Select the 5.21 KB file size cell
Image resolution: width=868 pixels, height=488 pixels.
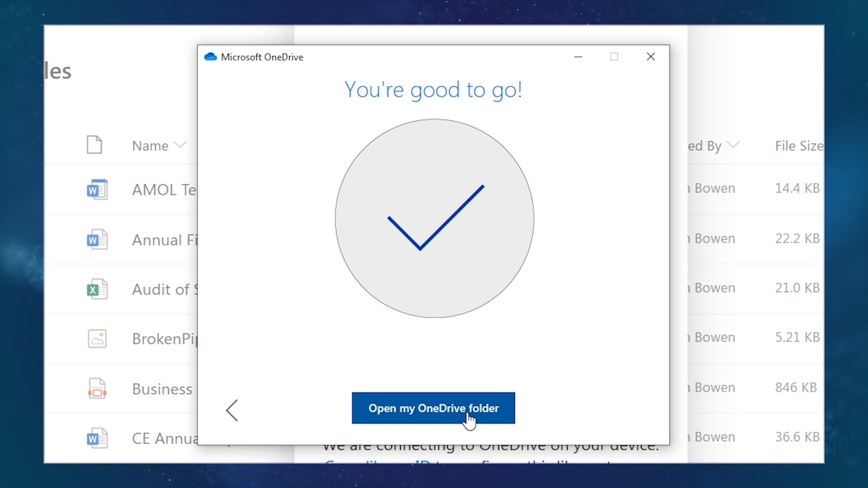click(797, 337)
